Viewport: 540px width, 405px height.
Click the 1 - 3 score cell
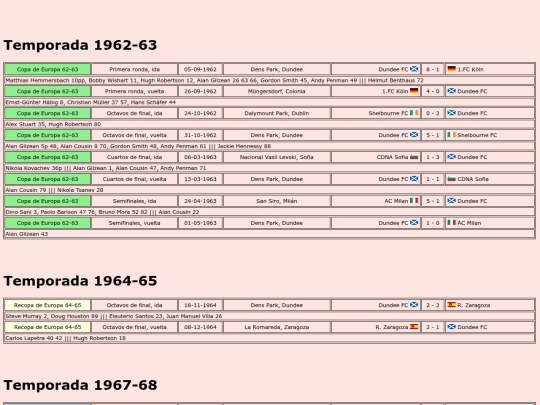(433, 157)
